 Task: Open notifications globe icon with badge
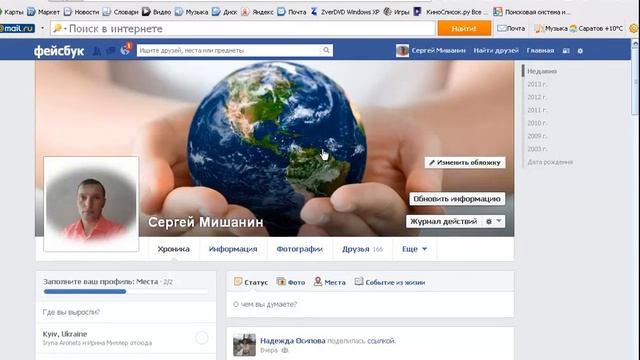click(x=126, y=50)
